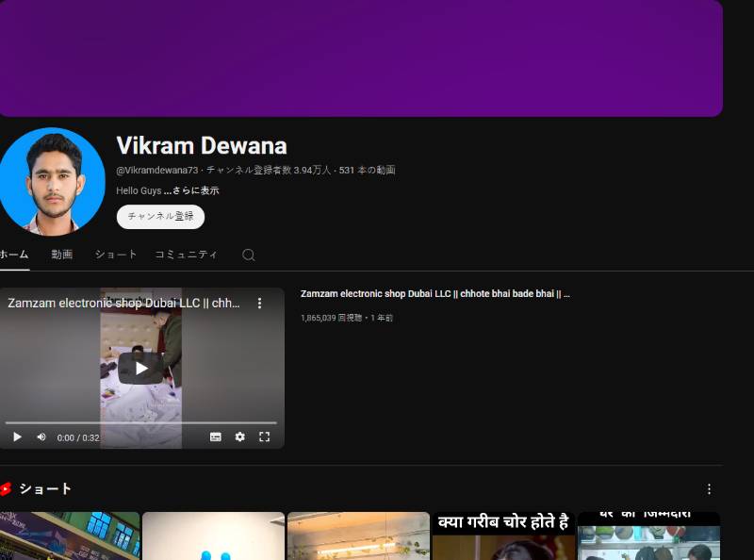Seek on the video progress bar
Viewport: 754px width, 560px height.
click(x=140, y=423)
